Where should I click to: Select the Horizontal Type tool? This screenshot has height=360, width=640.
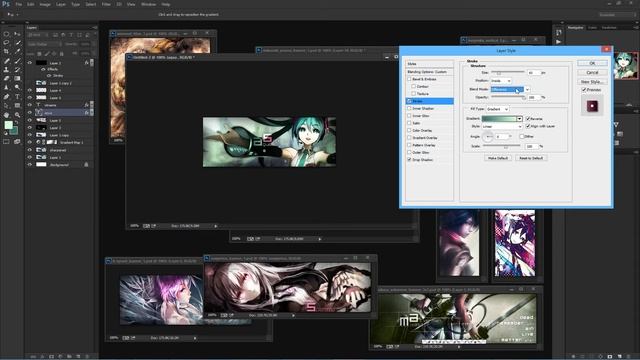[17, 97]
